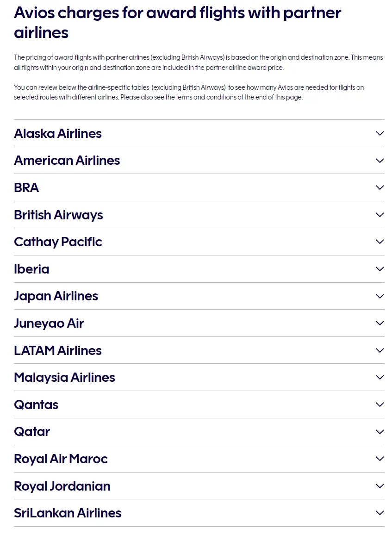Click the Royal Jordanian down arrow
392x535 pixels.
380,486
